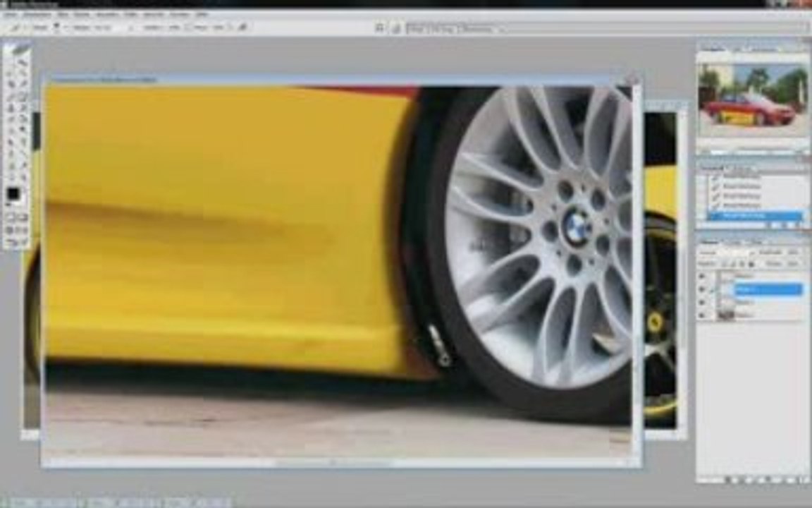Open the second (Edit) menu in menu bar
812x508 pixels.
[36, 14]
